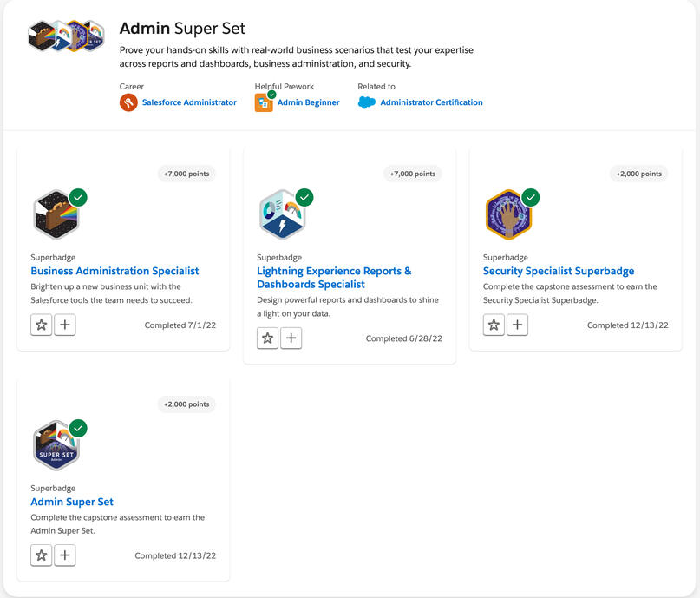This screenshot has height=598, width=700.
Task: Click the plus button on Business Administration Specialist
Action: tap(64, 325)
